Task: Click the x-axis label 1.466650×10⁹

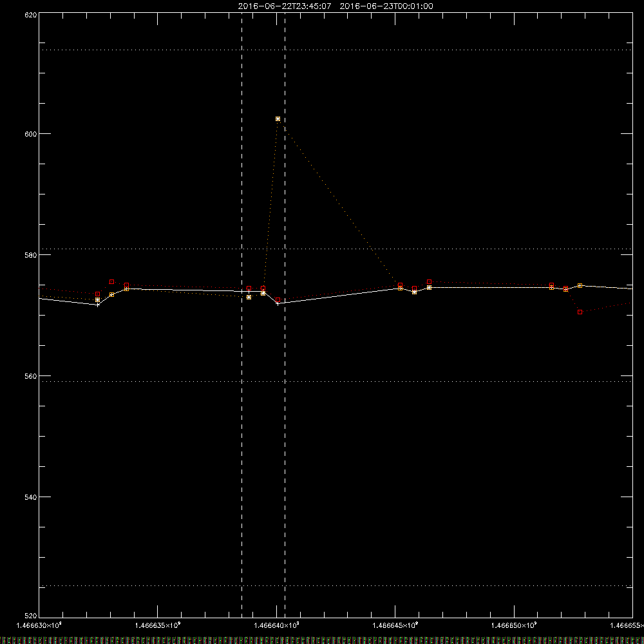Action: click(x=514, y=625)
